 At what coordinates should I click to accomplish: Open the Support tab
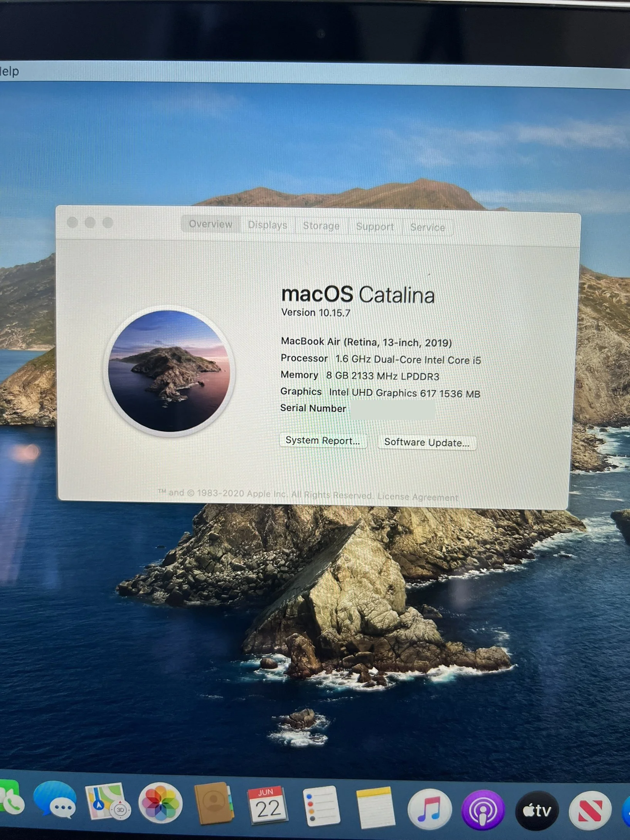(x=375, y=227)
